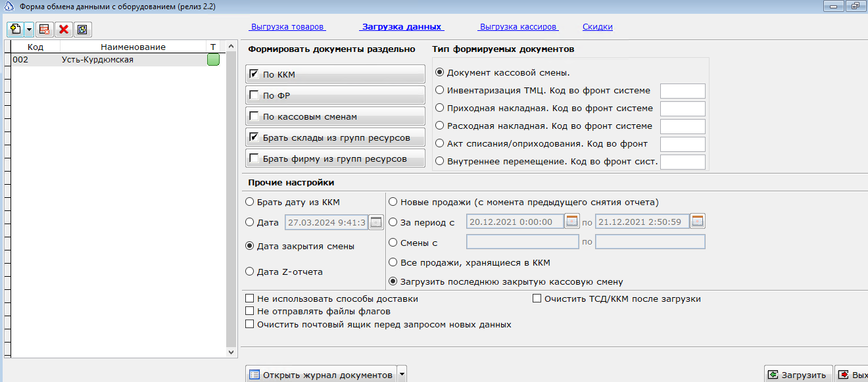Select Акт списания/оприходования radio option
The height and width of the screenshot is (382, 868).
[440, 143]
